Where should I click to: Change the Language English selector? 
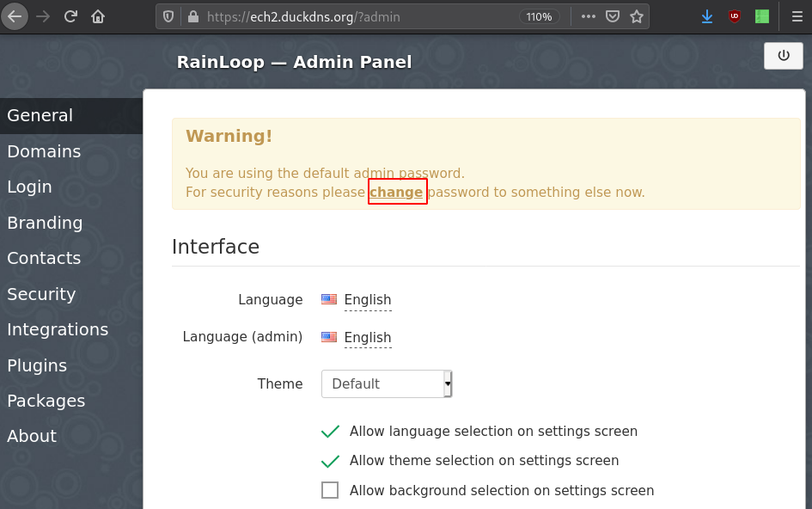coord(368,300)
